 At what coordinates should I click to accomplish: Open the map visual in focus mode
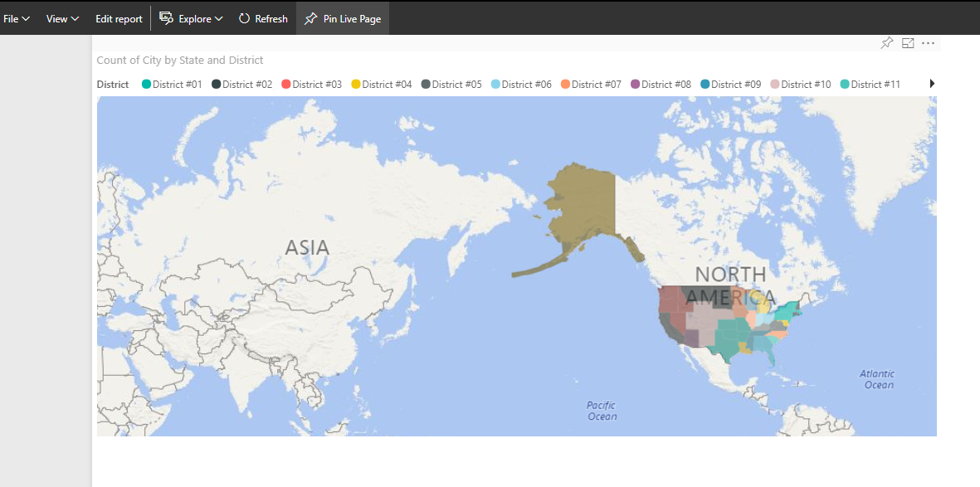(908, 43)
